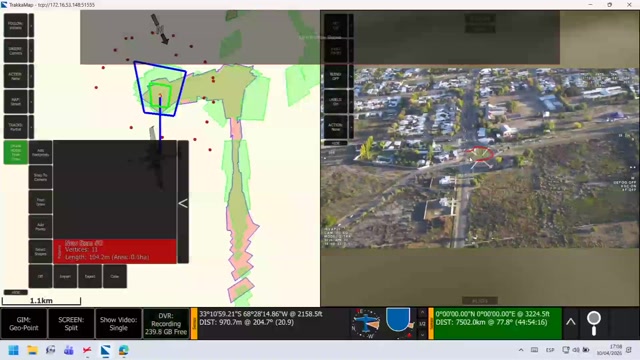
Task: Click the HIDE button under map sidebar
Action: click(16, 292)
